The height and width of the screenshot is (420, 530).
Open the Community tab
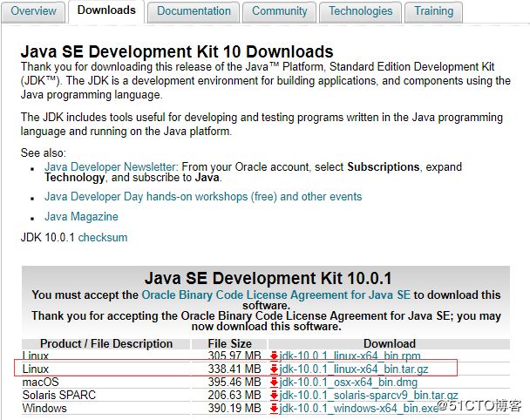pos(280,11)
